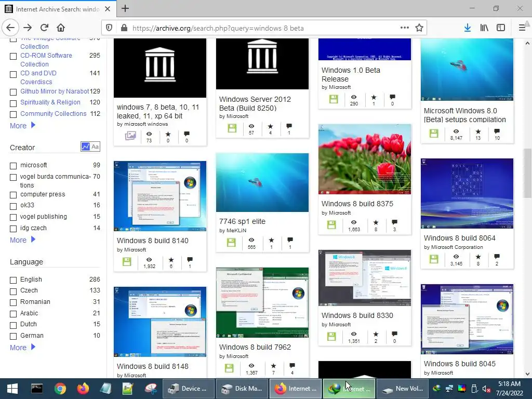Screen dimensions: 532x399
Task: Open the page actions three-dot menu
Action: (x=404, y=28)
